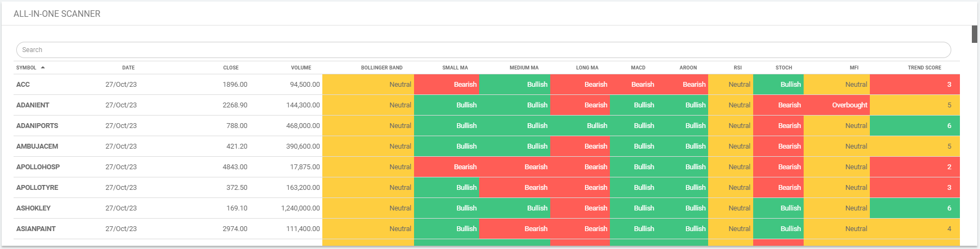This screenshot has width=980, height=249.
Task: Click ADANIENT Overbought MFI cell
Action: (837, 105)
